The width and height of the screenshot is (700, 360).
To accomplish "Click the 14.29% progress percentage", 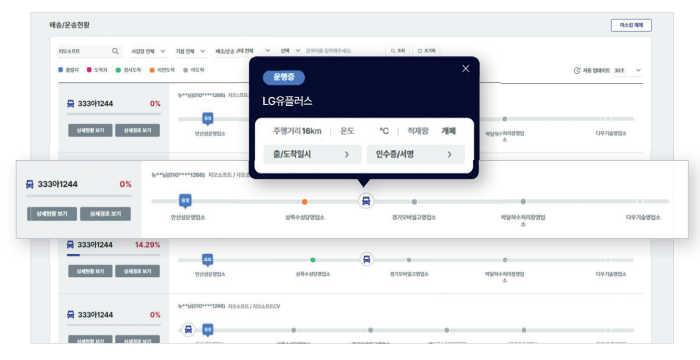I will tap(147, 245).
